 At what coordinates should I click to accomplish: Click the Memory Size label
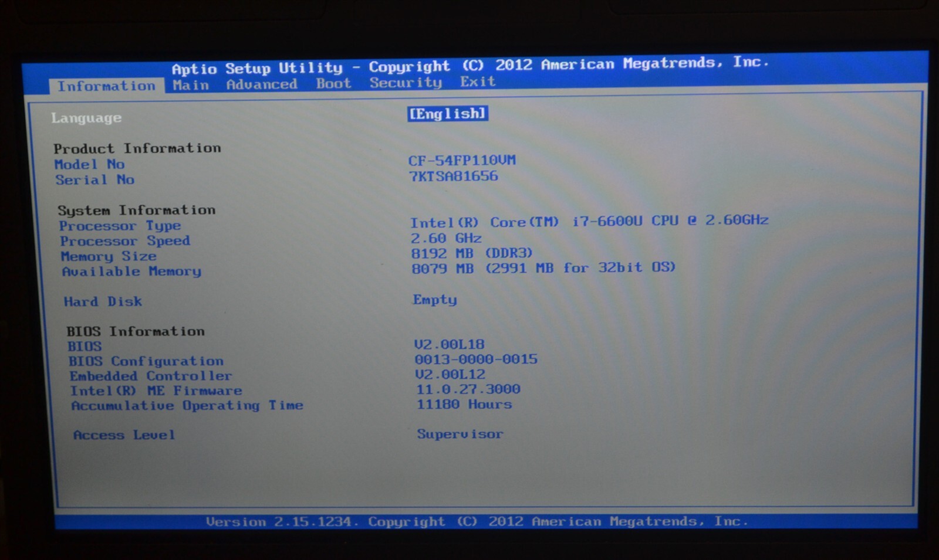tap(109, 256)
